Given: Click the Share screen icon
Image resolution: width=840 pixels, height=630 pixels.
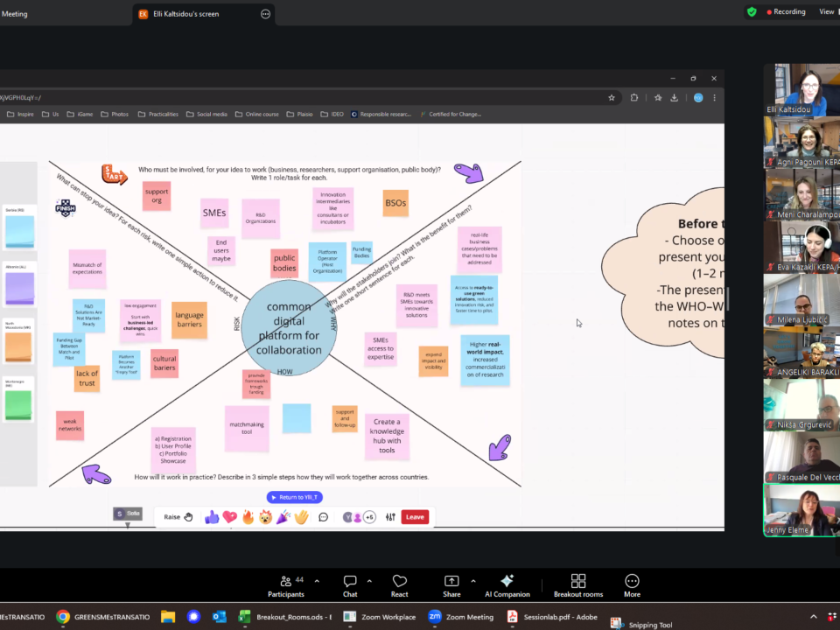Looking at the screenshot, I should click(451, 586).
